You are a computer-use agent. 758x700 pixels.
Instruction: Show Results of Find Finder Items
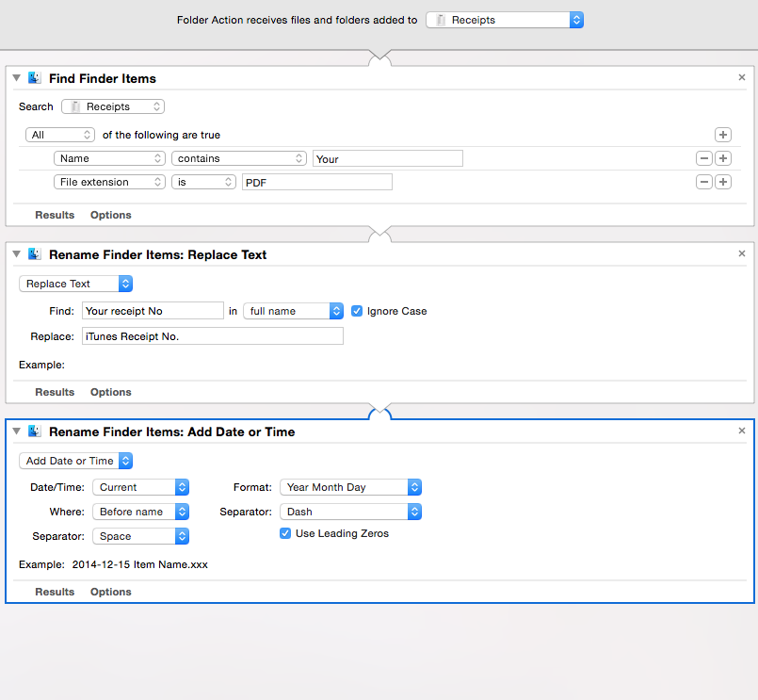coord(55,215)
